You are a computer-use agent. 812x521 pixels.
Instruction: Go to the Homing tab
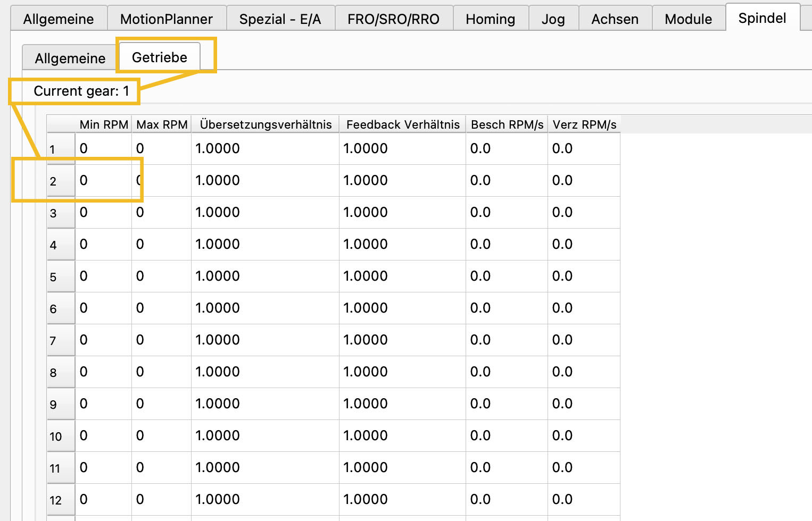coord(490,19)
